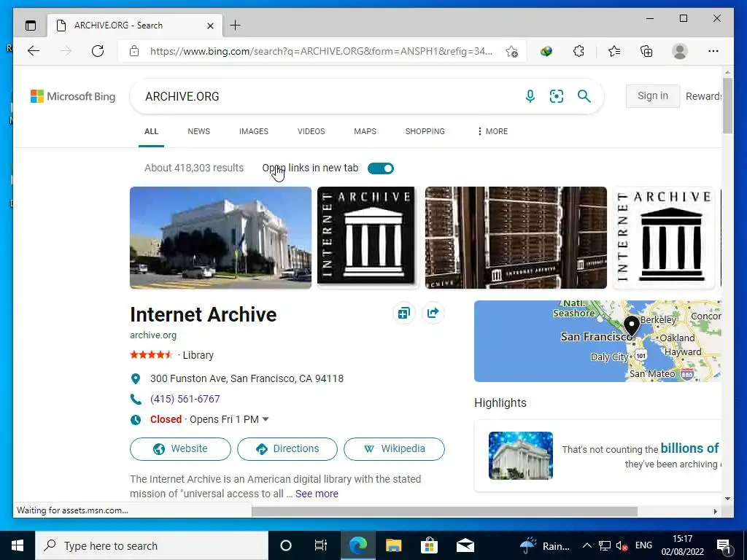Open the Internet Archive building photo
Screen dimensions: 747x560
pyautogui.click(x=220, y=238)
